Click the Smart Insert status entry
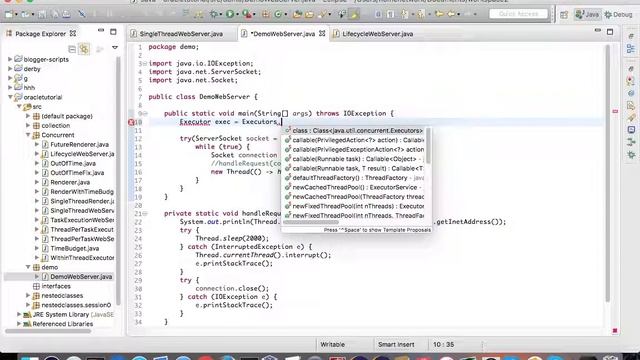Screen dimensions: 640x360 point(396,344)
